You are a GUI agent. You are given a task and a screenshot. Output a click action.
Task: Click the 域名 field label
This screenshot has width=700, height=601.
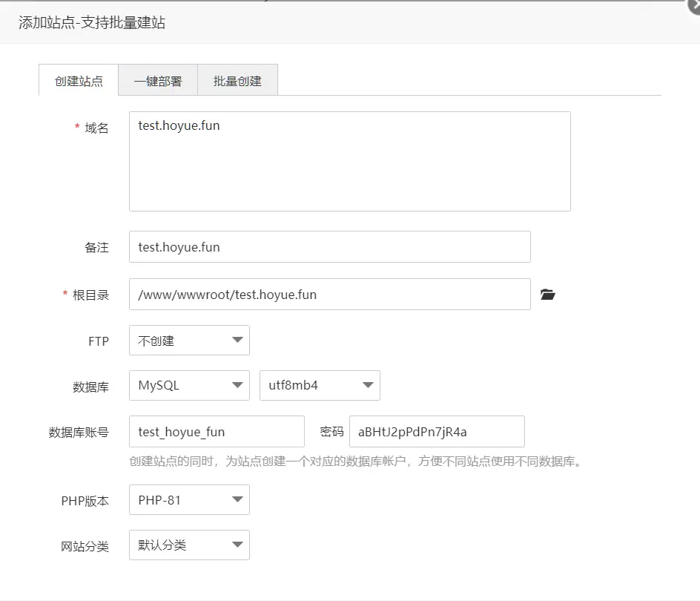[x=96, y=128]
